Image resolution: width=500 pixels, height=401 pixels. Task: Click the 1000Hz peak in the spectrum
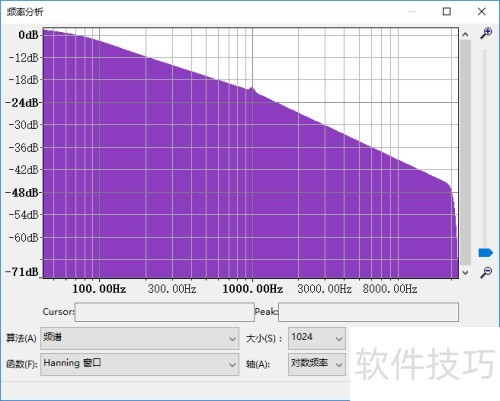pyautogui.click(x=252, y=88)
